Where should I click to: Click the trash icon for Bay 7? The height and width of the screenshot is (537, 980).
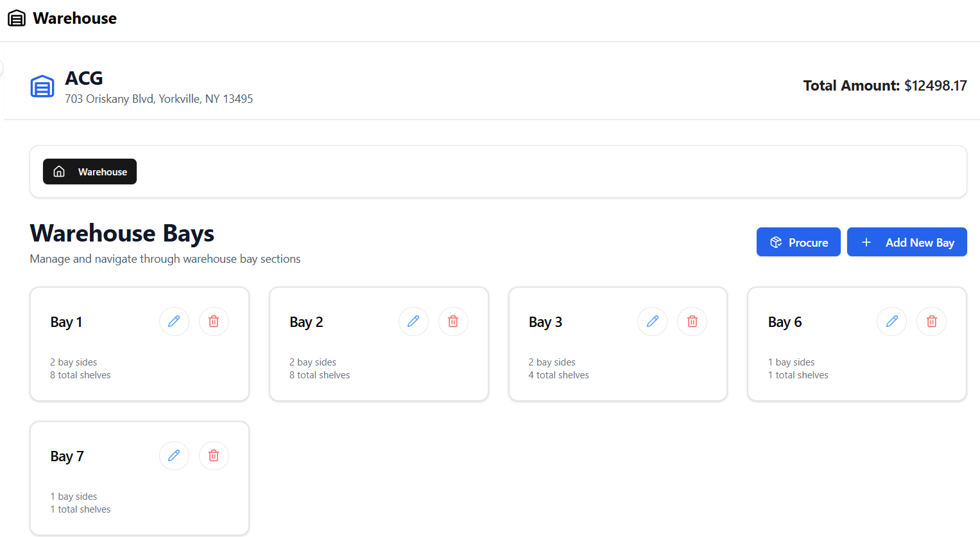pos(214,455)
